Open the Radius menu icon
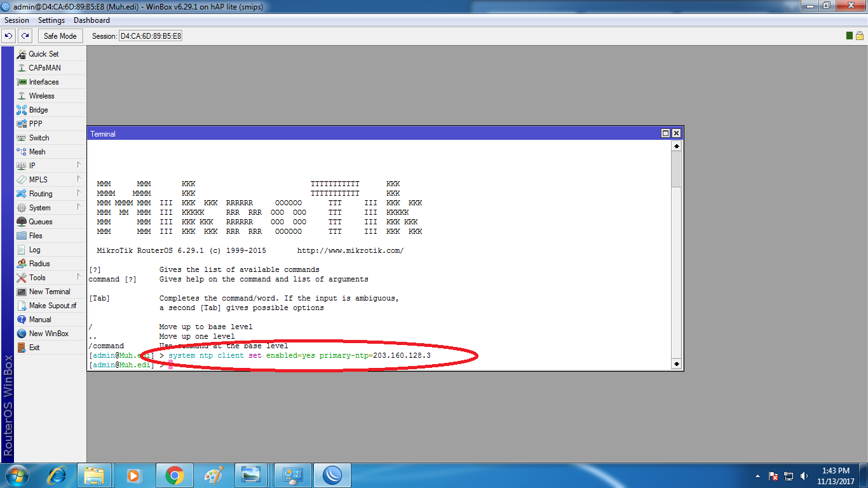868x488 pixels. (22, 264)
